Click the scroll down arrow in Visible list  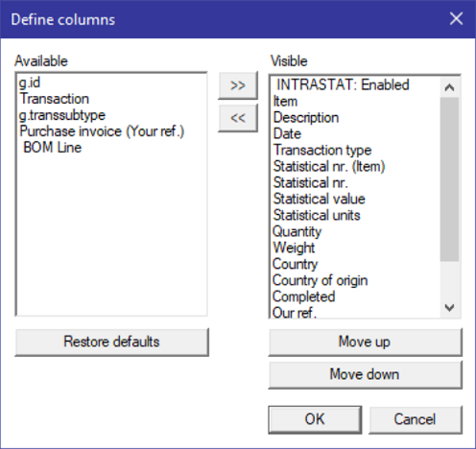(449, 308)
